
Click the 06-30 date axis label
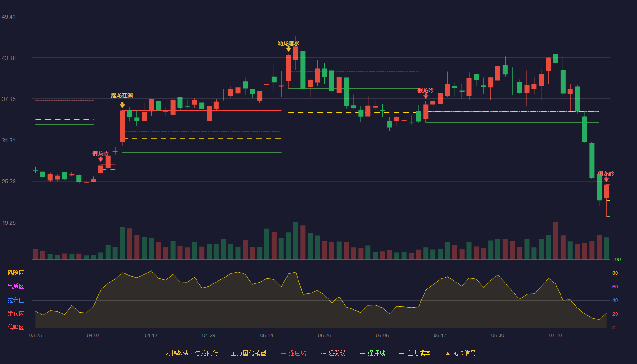(x=498, y=335)
